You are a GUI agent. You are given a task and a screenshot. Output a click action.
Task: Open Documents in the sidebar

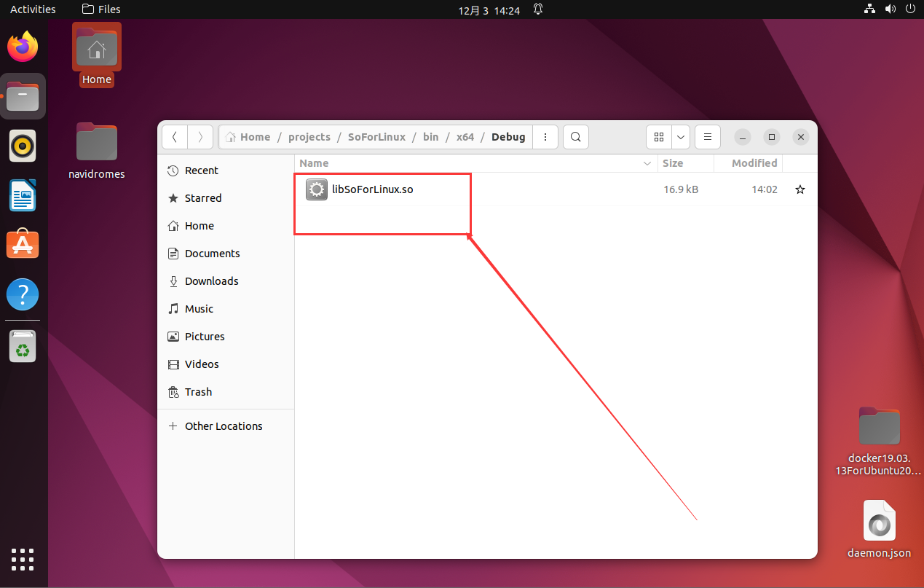point(226,254)
